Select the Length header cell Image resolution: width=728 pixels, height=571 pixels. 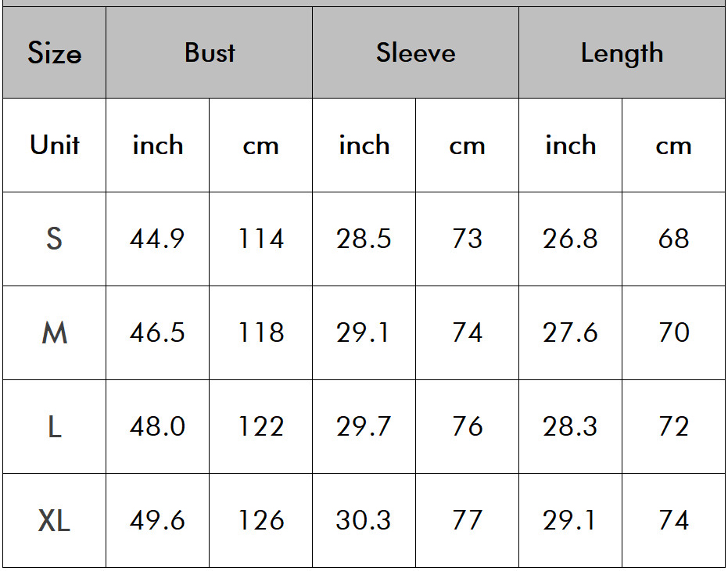[x=622, y=53]
